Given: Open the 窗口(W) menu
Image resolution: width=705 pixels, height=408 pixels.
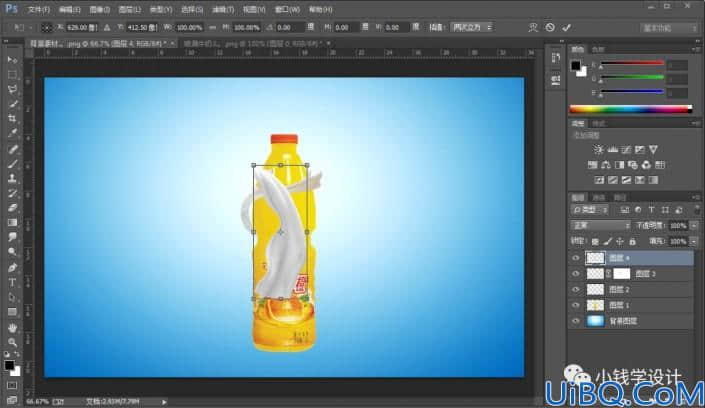Looking at the screenshot, I should pos(288,9).
